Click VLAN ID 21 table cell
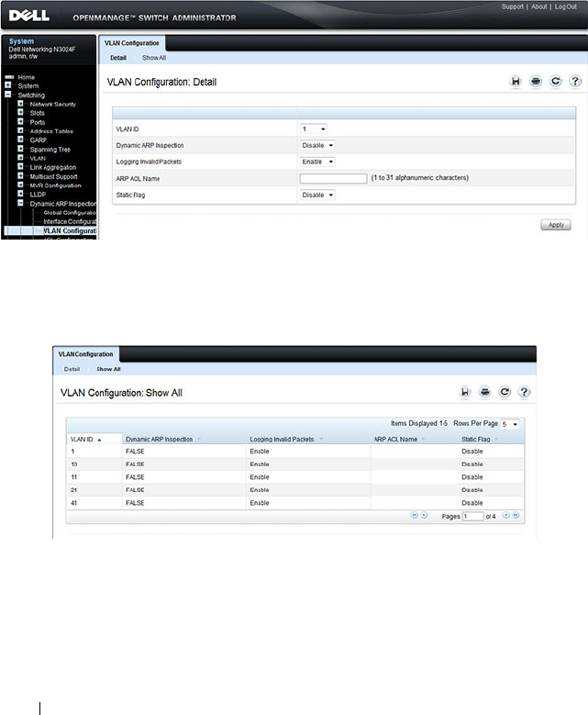Image resolution: width=588 pixels, height=715 pixels. (94, 490)
